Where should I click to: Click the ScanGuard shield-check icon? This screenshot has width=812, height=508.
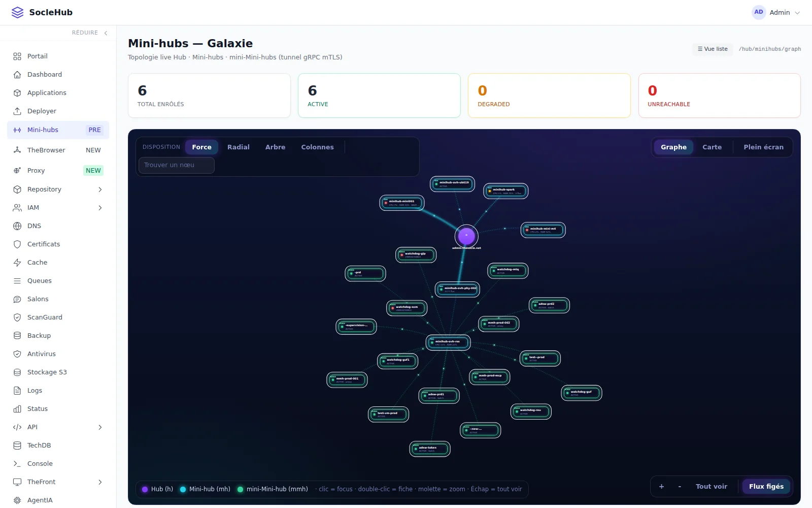[17, 317]
